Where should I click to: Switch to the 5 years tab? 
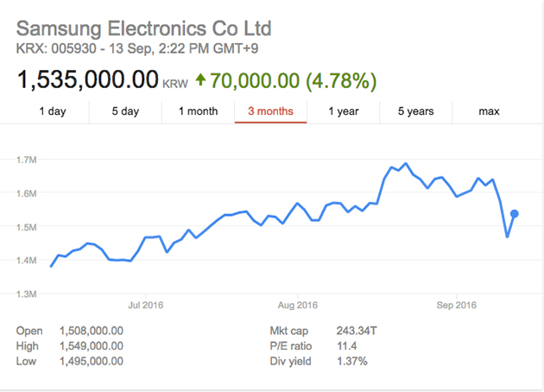point(416,111)
